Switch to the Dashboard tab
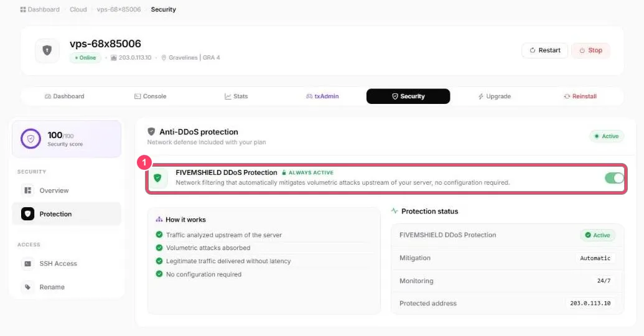644x336 pixels. [x=65, y=96]
